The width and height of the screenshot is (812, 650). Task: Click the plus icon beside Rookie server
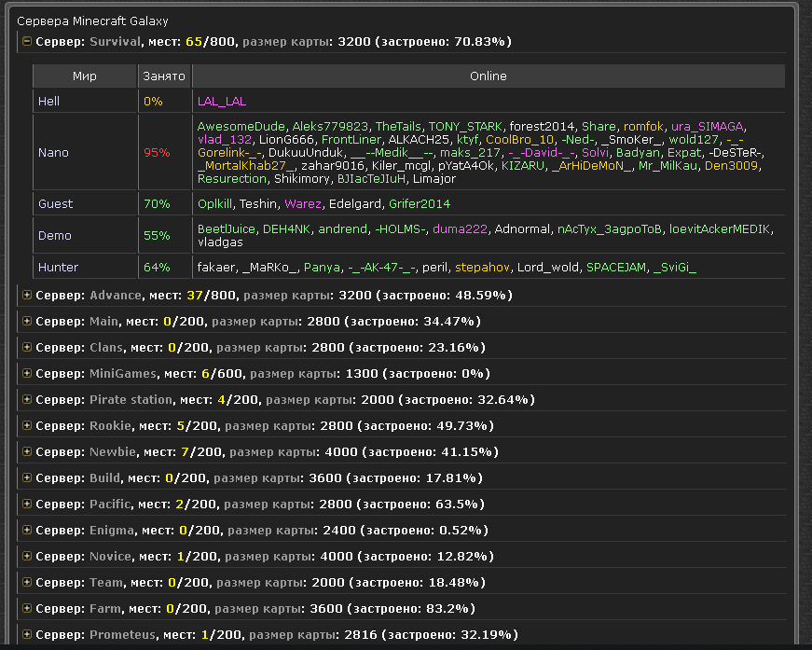[x=27, y=426]
